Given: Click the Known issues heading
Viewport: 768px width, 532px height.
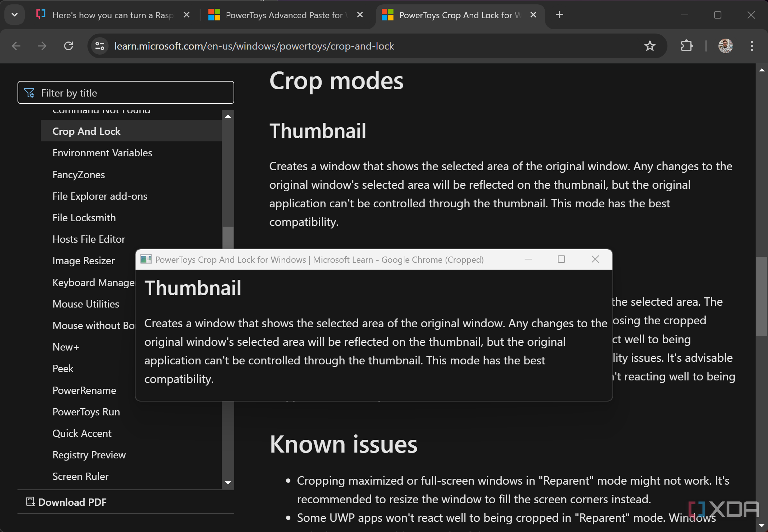Looking at the screenshot, I should point(344,445).
